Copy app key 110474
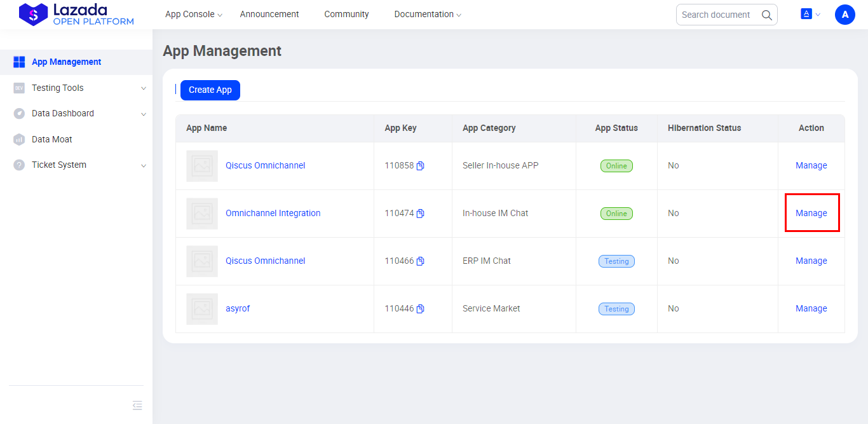The width and height of the screenshot is (868, 424). [420, 214]
